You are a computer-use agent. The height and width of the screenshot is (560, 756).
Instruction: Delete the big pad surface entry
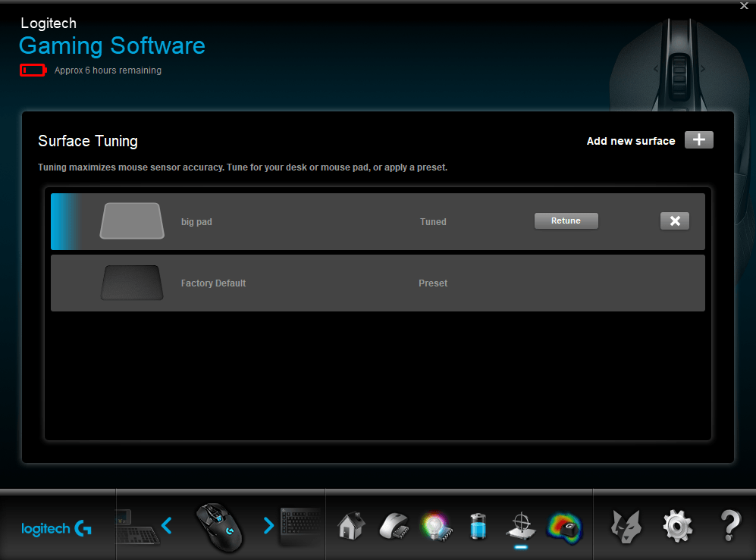[x=675, y=221]
